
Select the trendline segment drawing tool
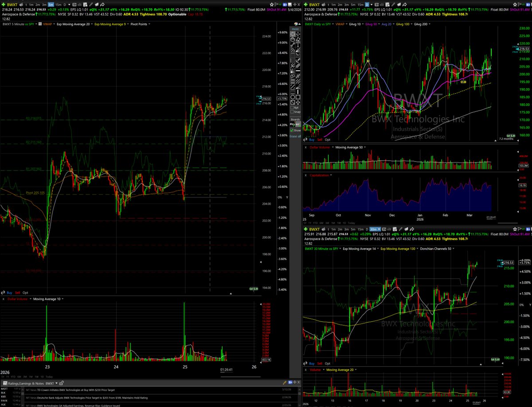click(293, 44)
